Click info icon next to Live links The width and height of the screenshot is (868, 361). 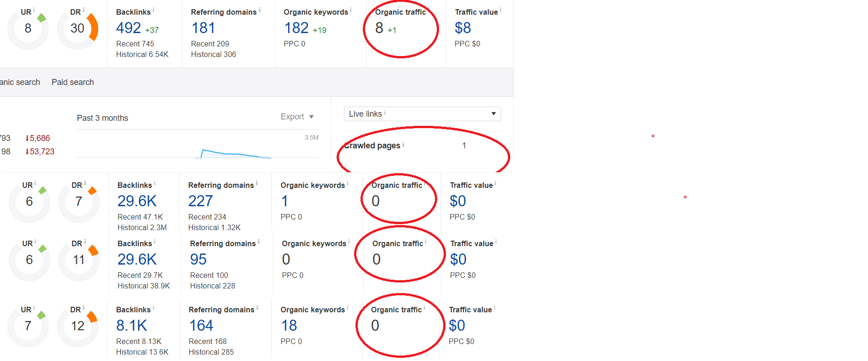(x=385, y=112)
